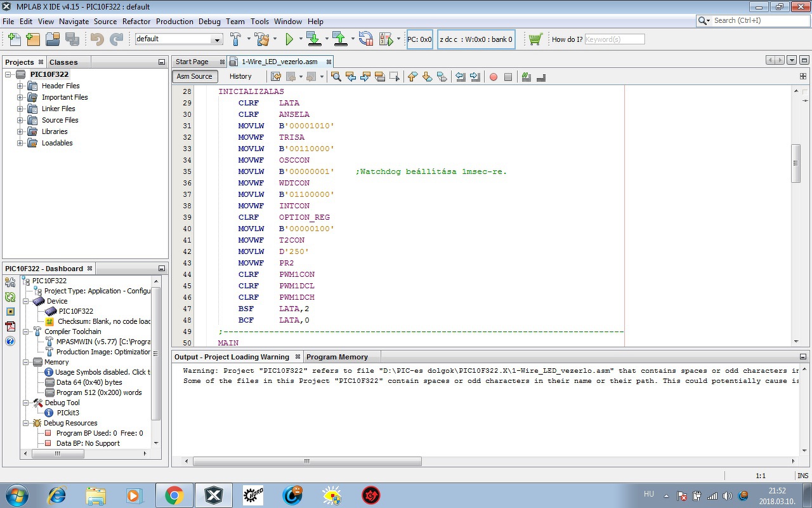Switch to editor History view
Viewport: 812px width, 508px height.
tap(240, 76)
